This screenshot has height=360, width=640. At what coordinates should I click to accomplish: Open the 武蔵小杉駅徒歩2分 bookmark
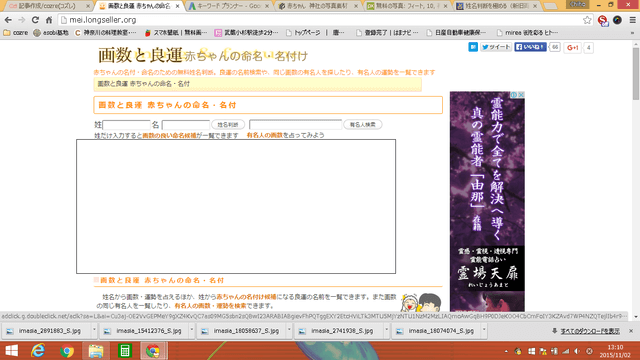(247, 33)
